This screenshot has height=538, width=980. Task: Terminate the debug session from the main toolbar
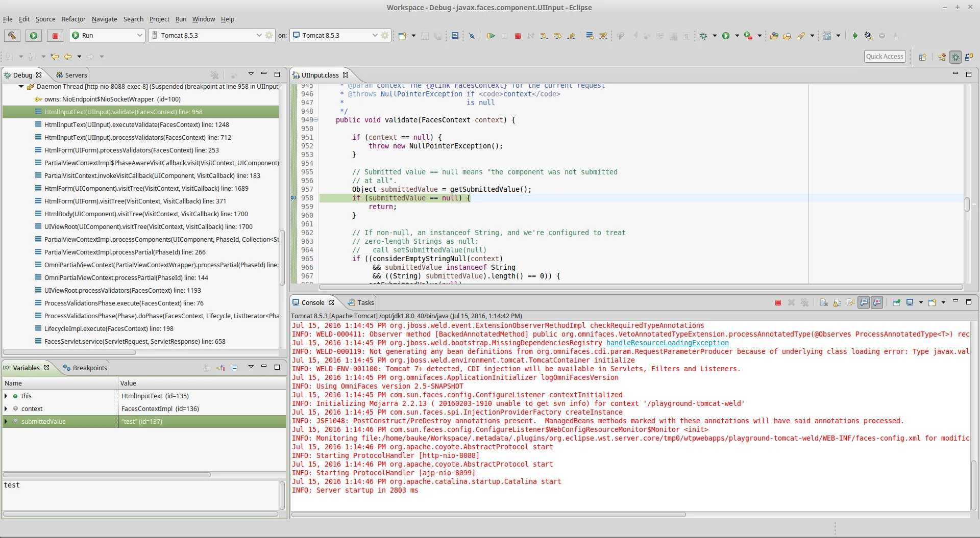click(x=518, y=36)
